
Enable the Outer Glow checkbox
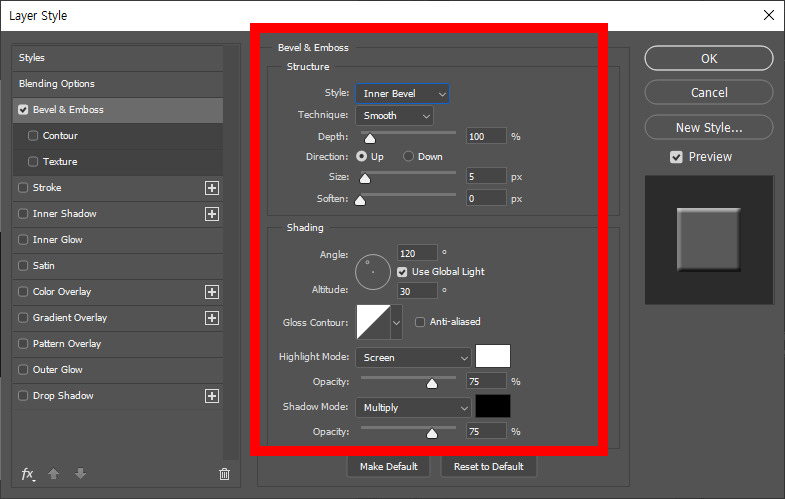[x=23, y=370]
